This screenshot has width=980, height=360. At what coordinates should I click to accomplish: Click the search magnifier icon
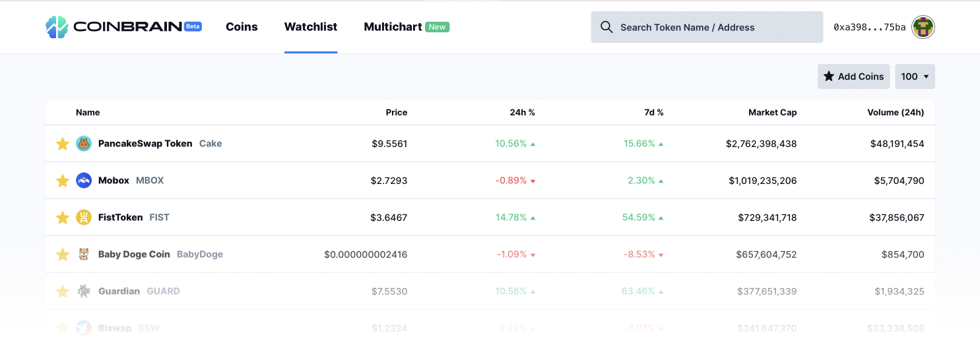(606, 27)
